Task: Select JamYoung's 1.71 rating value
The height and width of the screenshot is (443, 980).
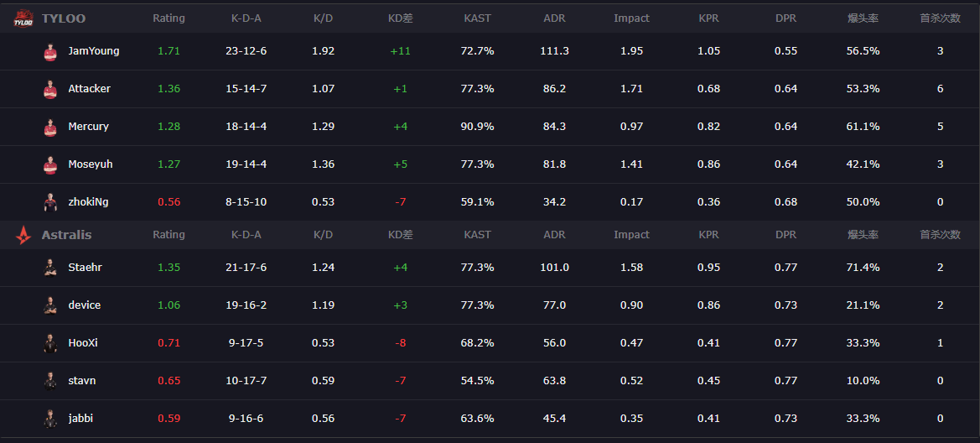Action: click(x=169, y=51)
